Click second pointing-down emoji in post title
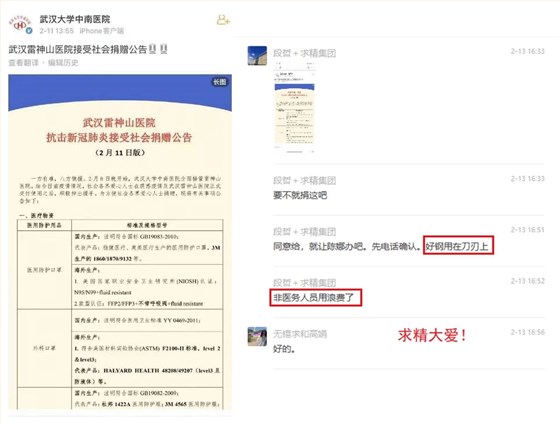This screenshot has width=560, height=424. (x=164, y=49)
